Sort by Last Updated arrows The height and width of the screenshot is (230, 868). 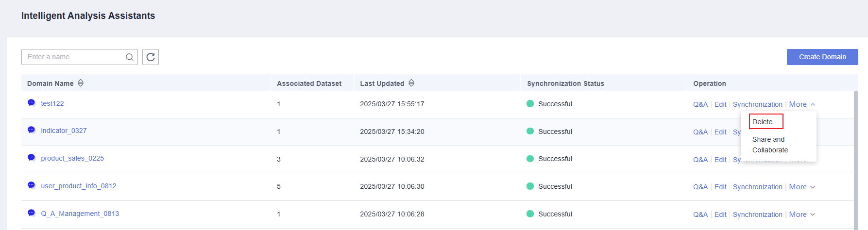(x=411, y=83)
